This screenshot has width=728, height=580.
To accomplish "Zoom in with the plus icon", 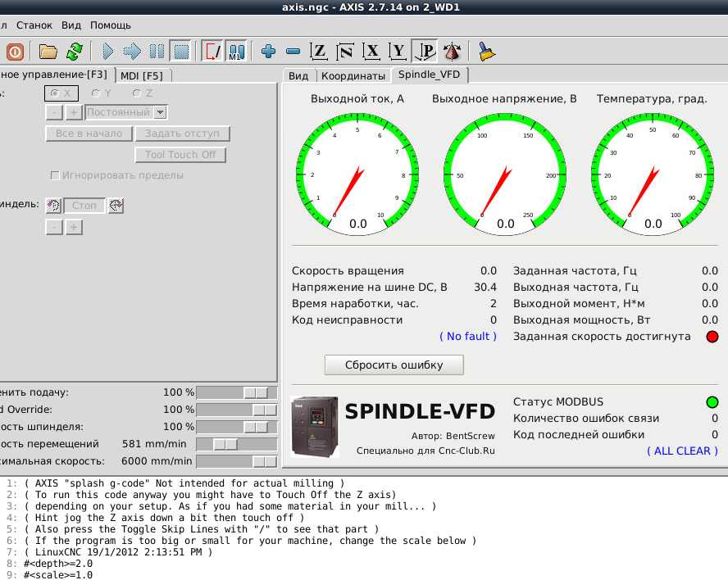I will [x=268, y=51].
